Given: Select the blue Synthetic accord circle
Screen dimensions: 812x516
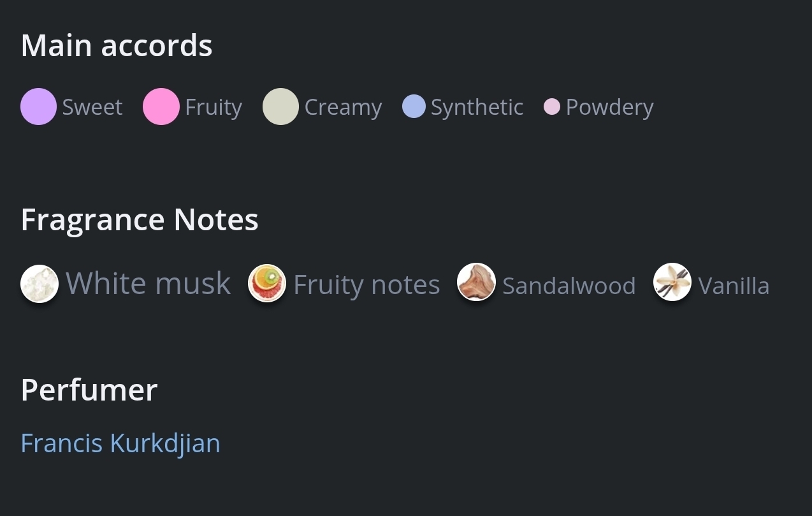Looking at the screenshot, I should (x=414, y=107).
